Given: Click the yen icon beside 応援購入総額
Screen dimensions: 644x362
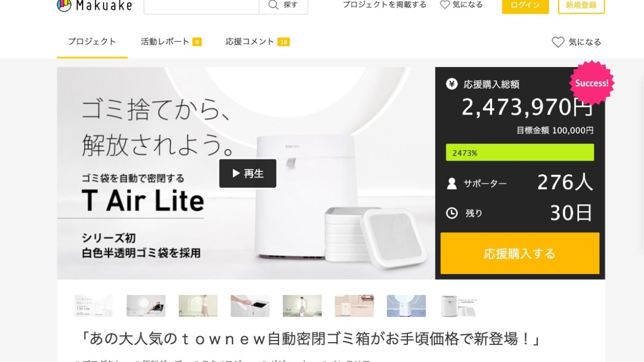Looking at the screenshot, I should coord(452,84).
